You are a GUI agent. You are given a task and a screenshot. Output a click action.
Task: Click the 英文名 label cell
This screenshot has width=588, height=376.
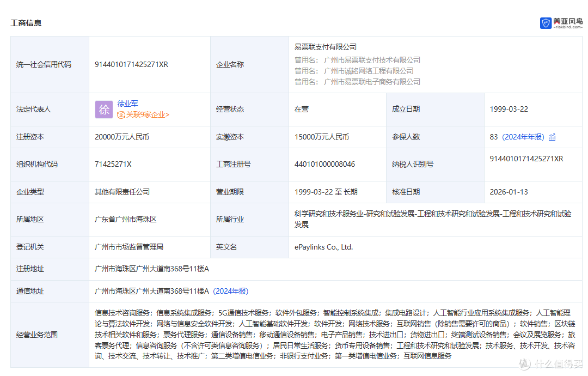[x=249, y=247]
